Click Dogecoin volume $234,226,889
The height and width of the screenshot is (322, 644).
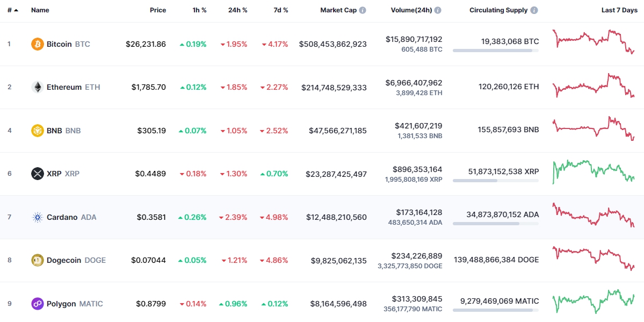click(417, 256)
